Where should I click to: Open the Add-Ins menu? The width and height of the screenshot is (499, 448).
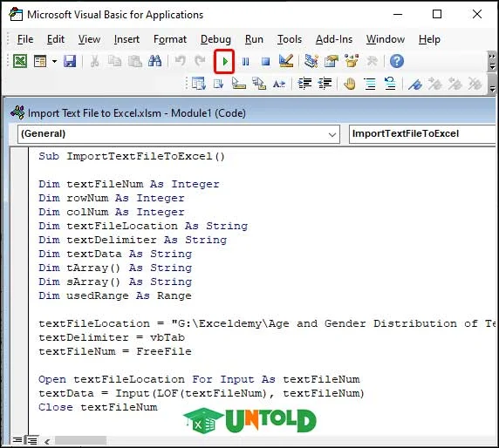click(334, 39)
